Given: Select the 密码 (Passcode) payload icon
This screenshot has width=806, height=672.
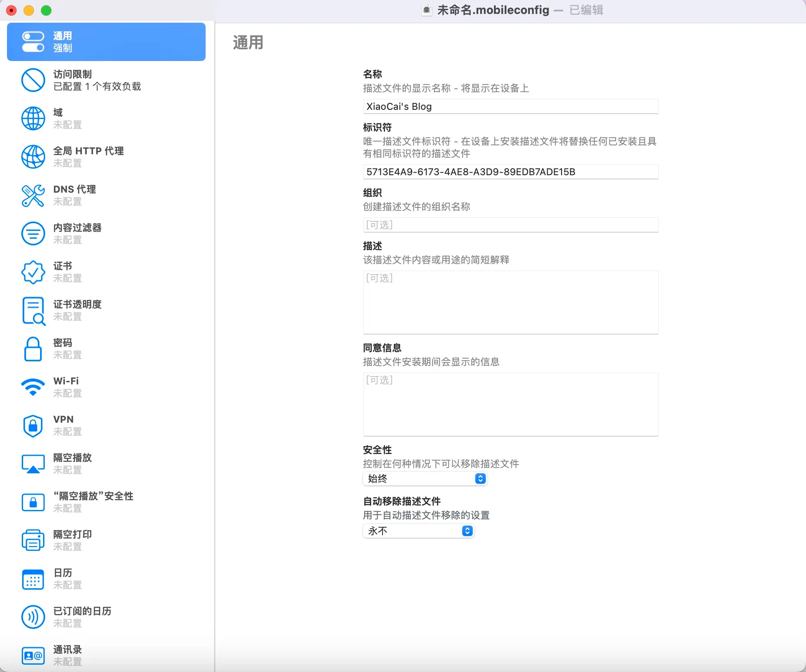Looking at the screenshot, I should coord(33,349).
